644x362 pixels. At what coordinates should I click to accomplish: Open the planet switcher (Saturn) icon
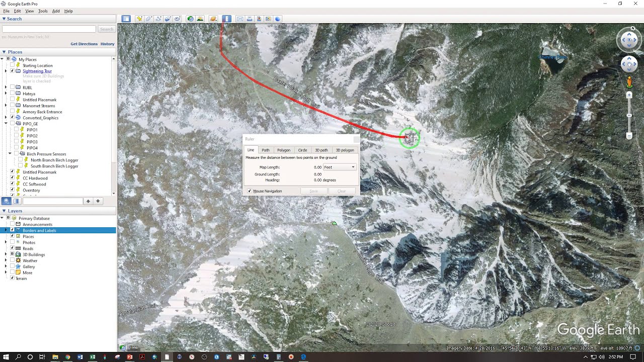point(213,19)
